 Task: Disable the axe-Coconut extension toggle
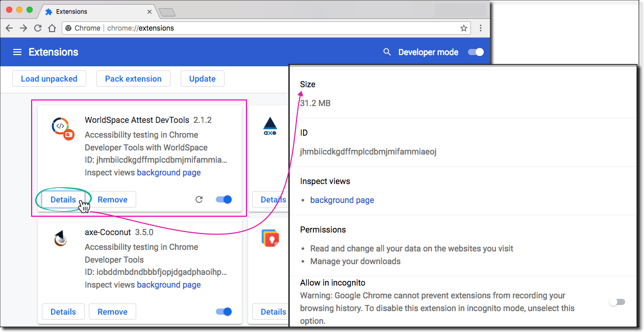coord(224,312)
